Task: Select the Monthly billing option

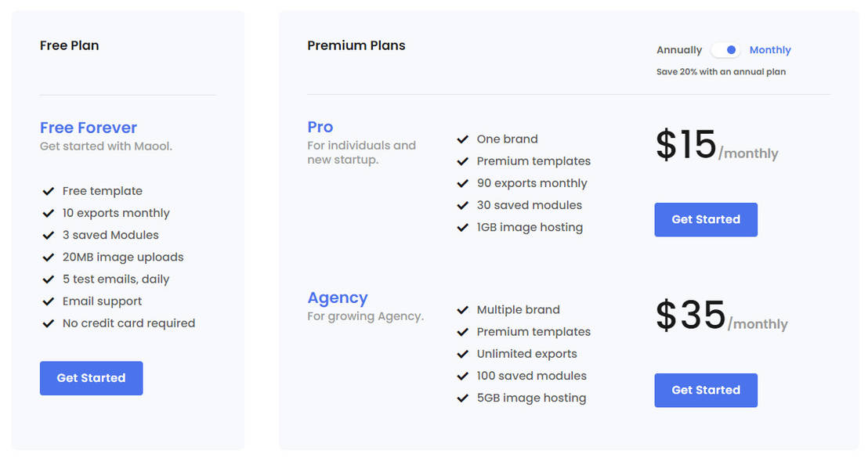Action: click(x=770, y=49)
